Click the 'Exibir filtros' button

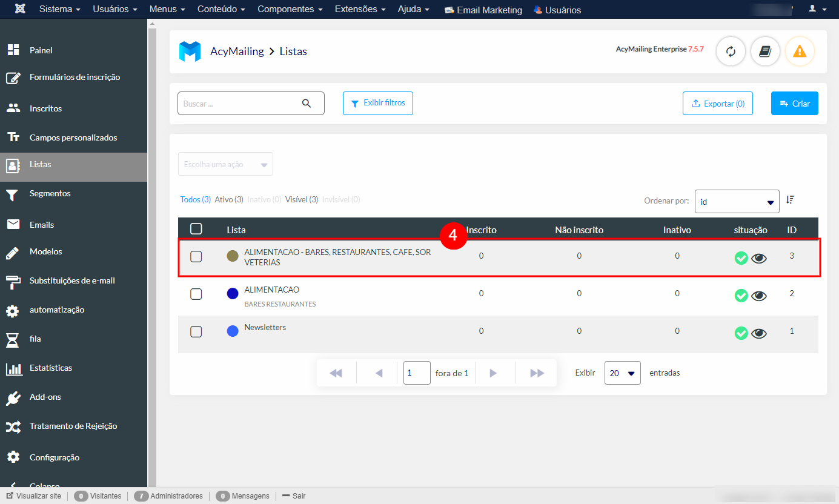378,104
